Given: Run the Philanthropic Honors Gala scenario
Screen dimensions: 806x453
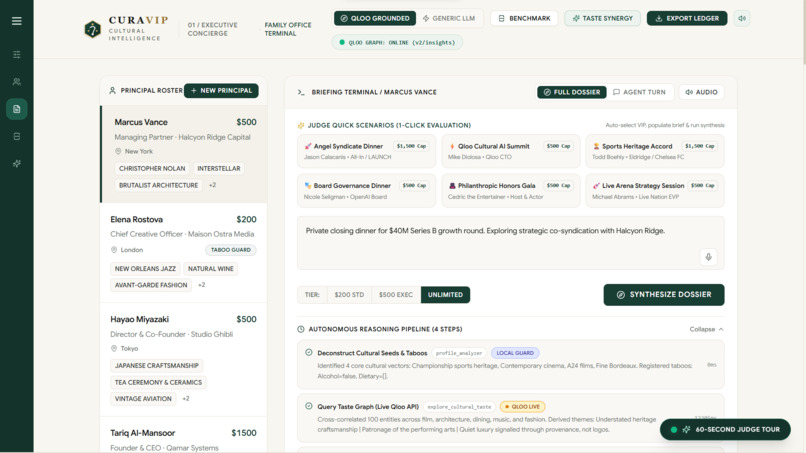Looking at the screenshot, I should 510,191.
